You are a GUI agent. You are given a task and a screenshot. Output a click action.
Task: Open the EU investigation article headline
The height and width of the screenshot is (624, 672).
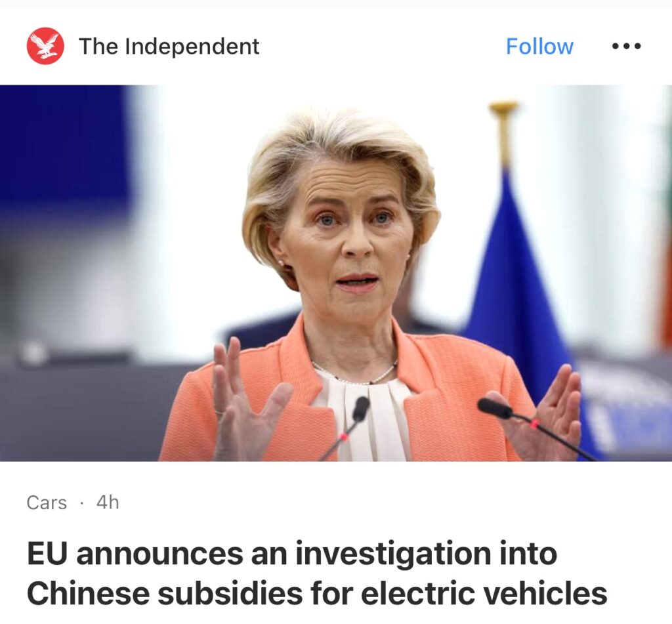(x=317, y=573)
